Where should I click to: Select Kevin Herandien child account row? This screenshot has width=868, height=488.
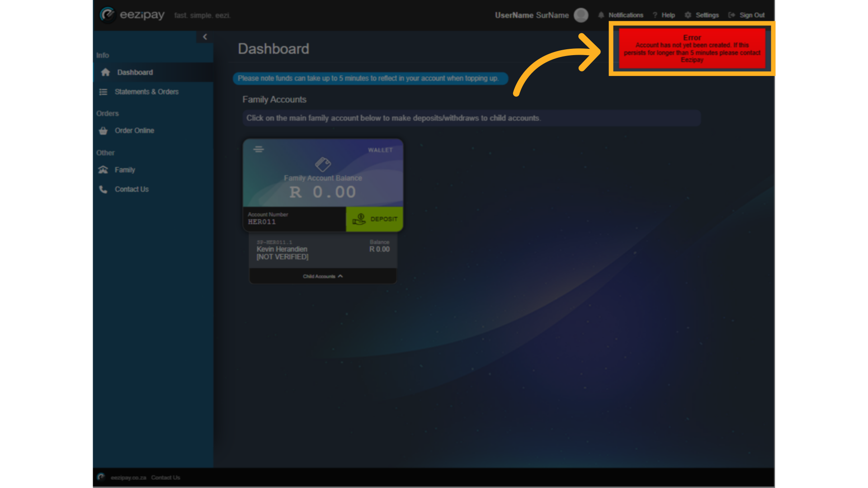coord(323,250)
